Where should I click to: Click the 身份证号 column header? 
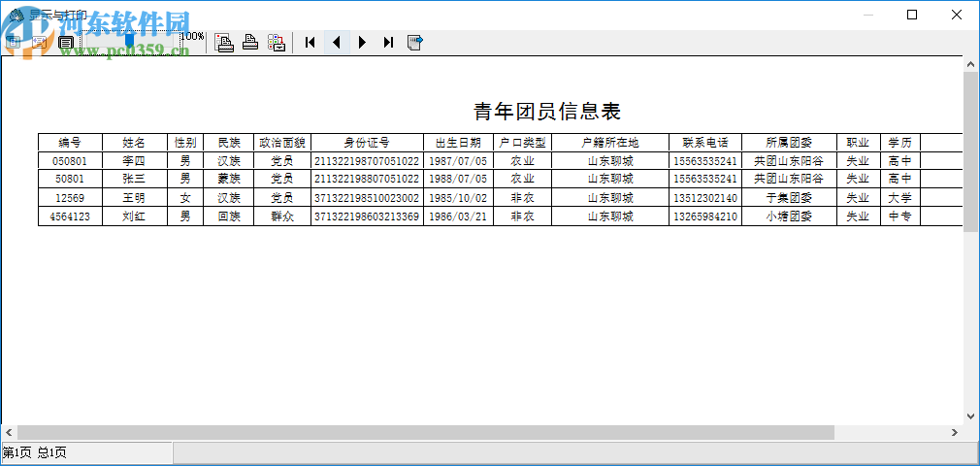click(x=367, y=142)
